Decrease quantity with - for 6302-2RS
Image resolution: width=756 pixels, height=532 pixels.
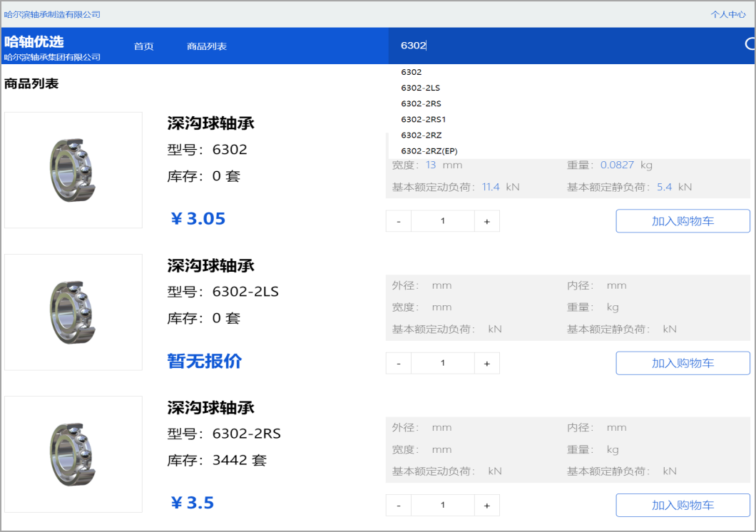click(x=398, y=505)
